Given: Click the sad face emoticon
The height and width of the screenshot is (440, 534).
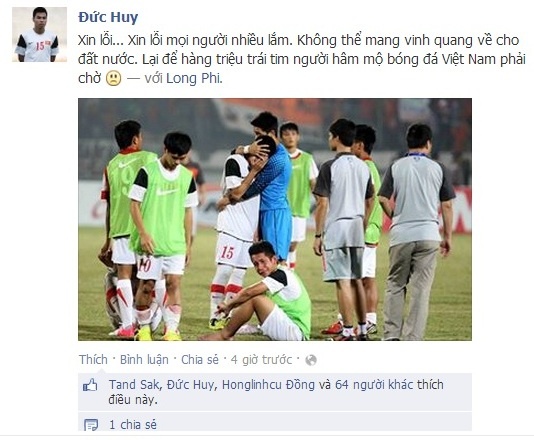Looking at the screenshot, I should pos(113,78).
